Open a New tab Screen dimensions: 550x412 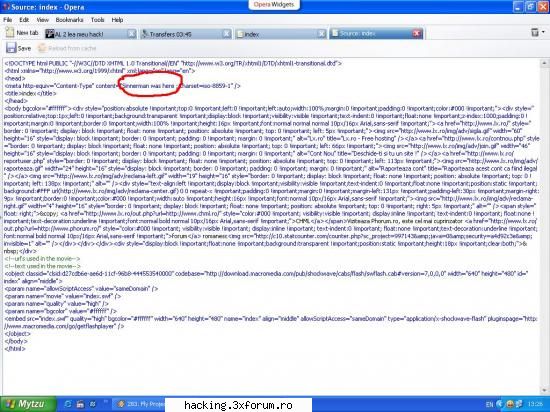pos(22,33)
